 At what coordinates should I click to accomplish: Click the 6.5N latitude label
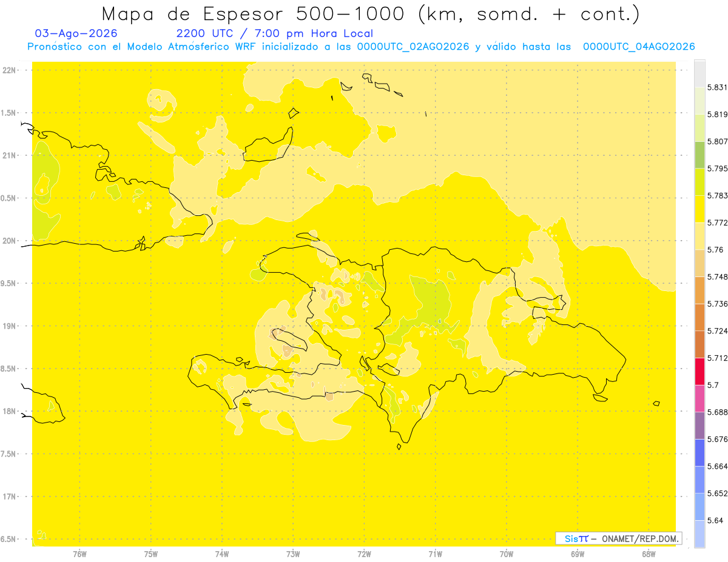click(8, 539)
